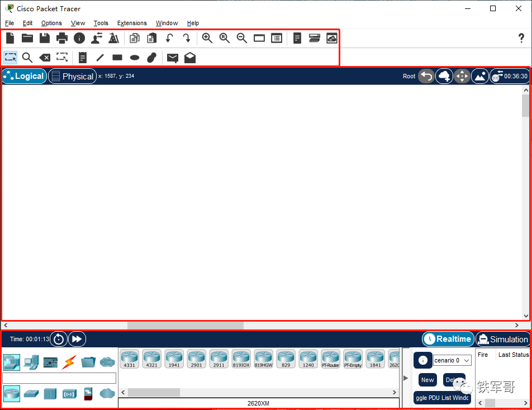Toggle the PDU List Window
Screen dimensions: 532x410
click(x=442, y=398)
